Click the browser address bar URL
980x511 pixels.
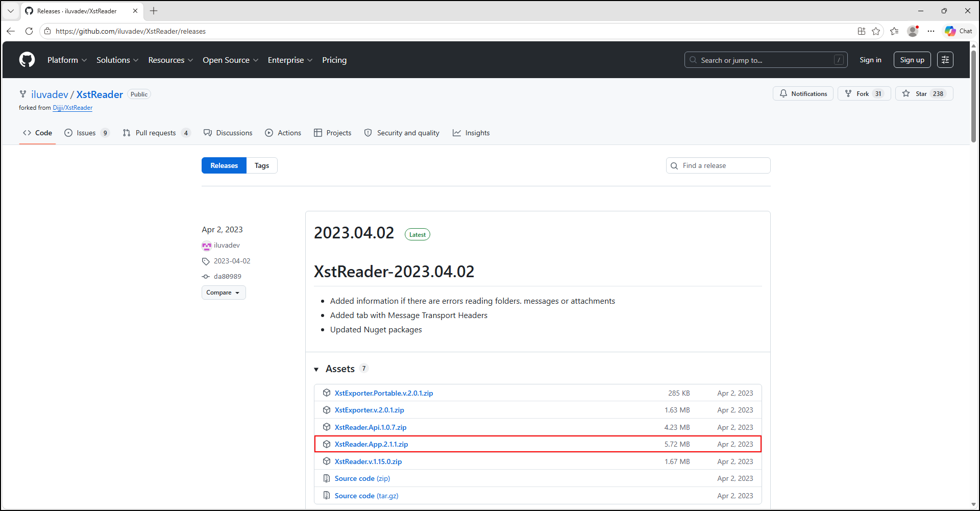[131, 31]
